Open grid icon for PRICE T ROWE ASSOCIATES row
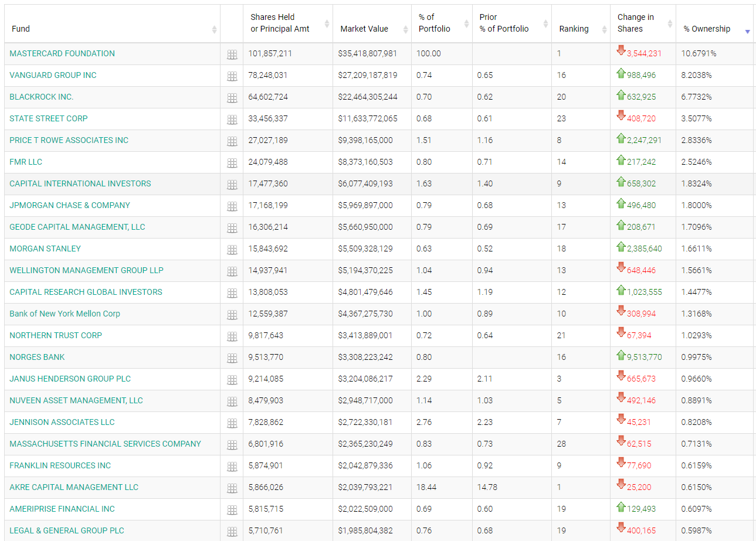Image resolution: width=756 pixels, height=541 pixels. [x=232, y=141]
